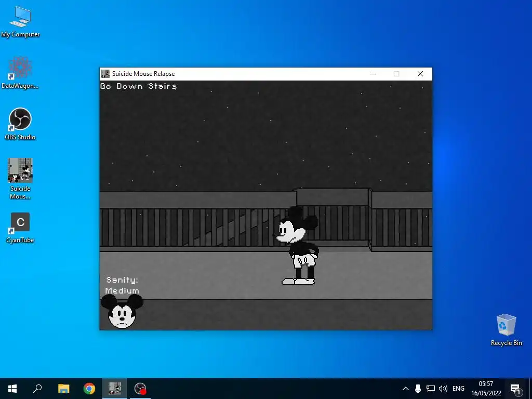
Task: Select the Suicide Mouse desktop game icon
Action: click(x=20, y=179)
